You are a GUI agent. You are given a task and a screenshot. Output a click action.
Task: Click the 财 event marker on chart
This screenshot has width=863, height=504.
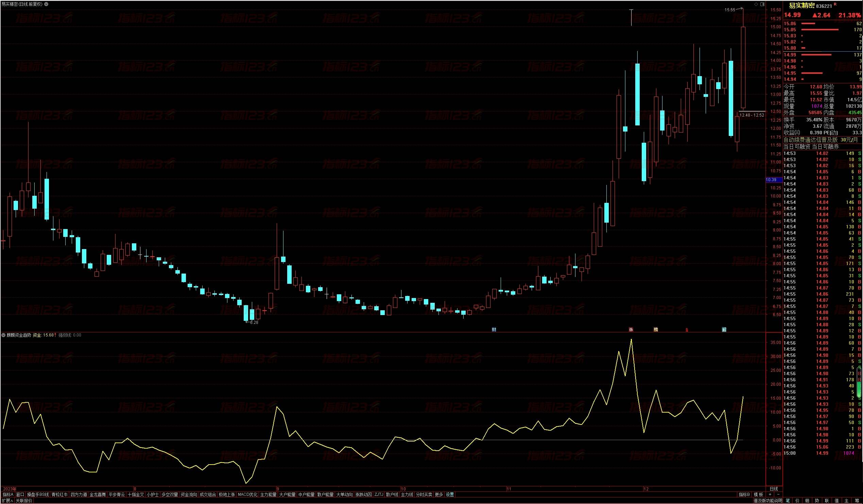pos(494,329)
